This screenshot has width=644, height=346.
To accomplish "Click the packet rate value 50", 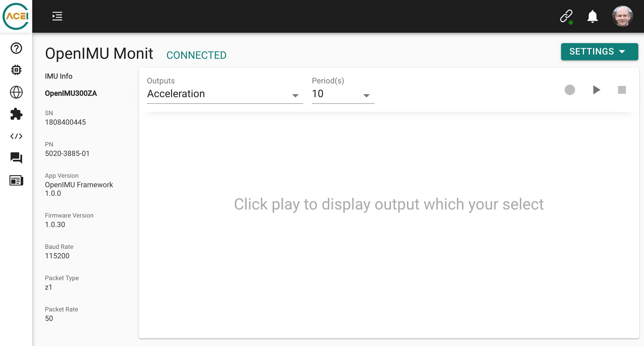I will (49, 318).
